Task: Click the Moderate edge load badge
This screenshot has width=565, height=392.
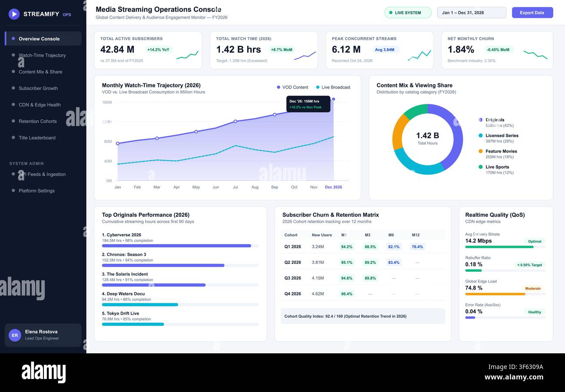Action: (x=533, y=289)
